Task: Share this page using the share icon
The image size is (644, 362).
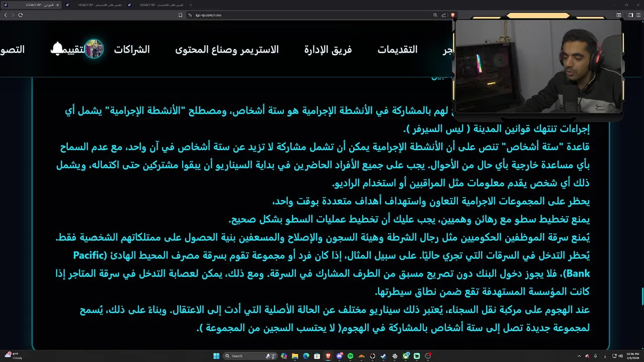Action: (x=444, y=15)
